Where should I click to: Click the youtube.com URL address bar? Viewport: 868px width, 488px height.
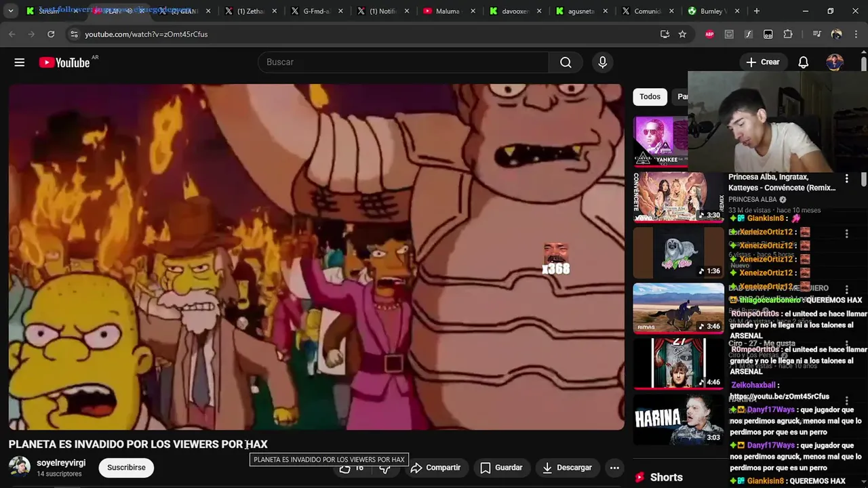click(x=366, y=34)
